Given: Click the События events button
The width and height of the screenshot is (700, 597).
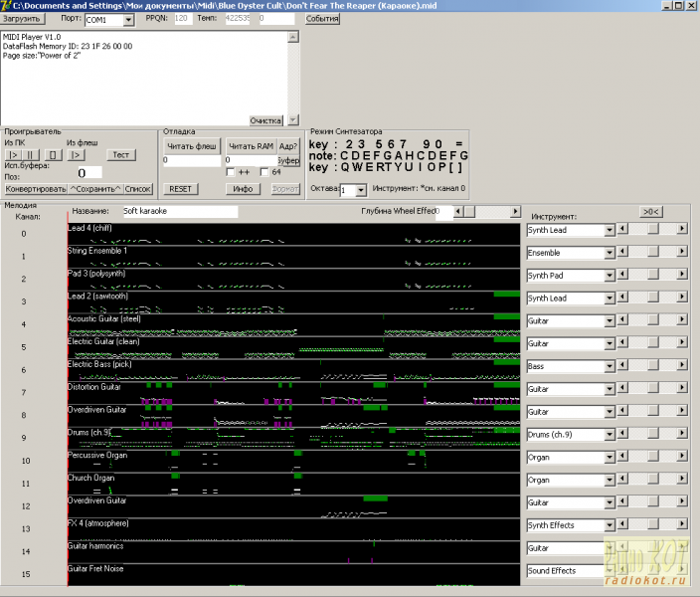Looking at the screenshot, I should click(x=322, y=19).
